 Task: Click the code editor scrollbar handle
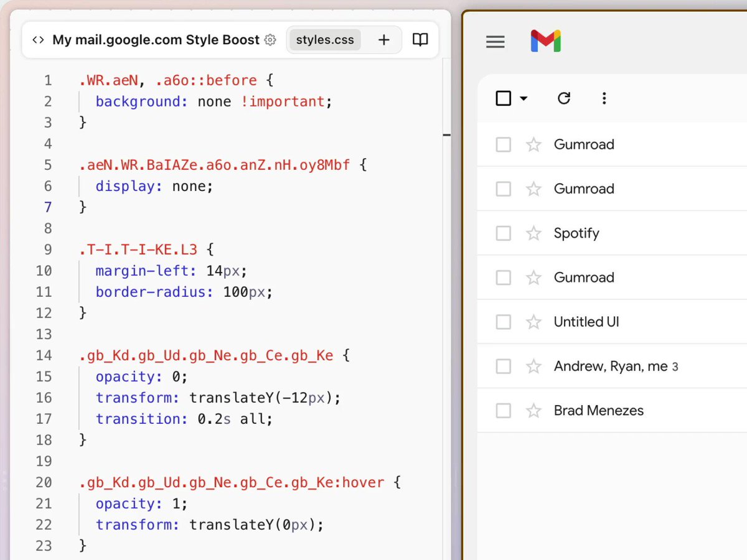pos(446,134)
